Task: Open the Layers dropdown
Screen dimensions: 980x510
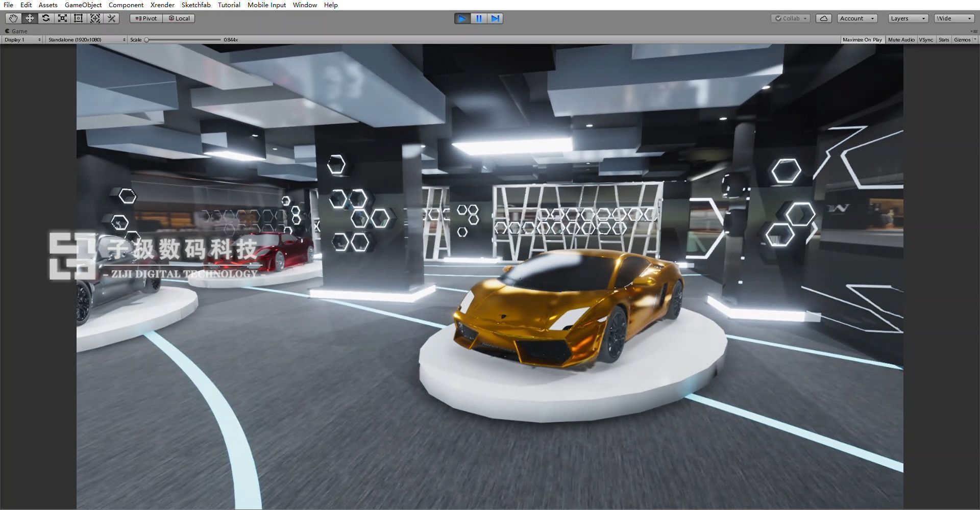Action: [x=908, y=18]
